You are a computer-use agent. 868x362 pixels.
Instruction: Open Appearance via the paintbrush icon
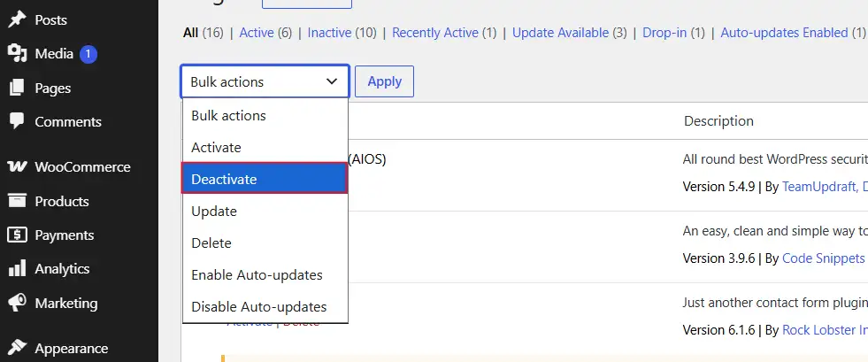pos(17,348)
